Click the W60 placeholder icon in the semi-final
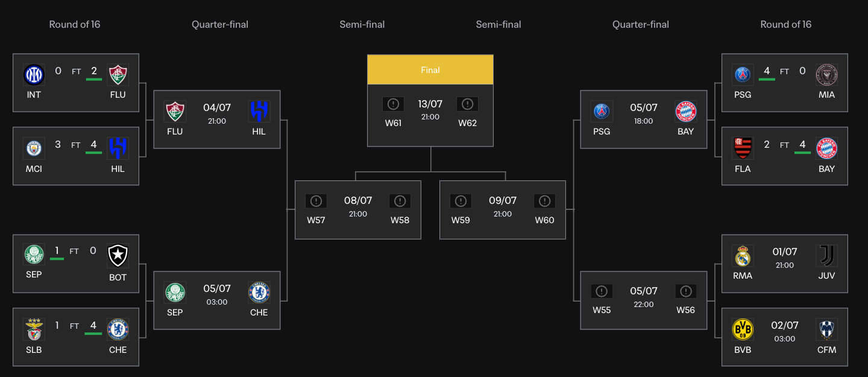The image size is (868, 377). (x=544, y=201)
